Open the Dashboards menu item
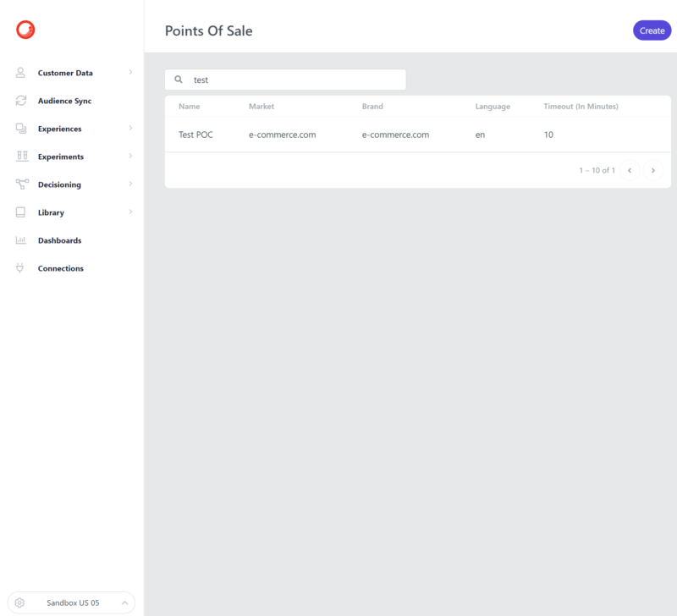 pos(61,240)
